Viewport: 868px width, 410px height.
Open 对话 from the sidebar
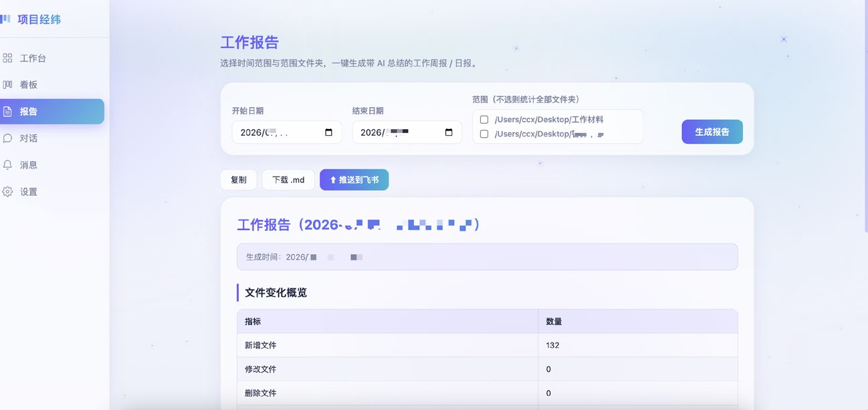coord(52,138)
